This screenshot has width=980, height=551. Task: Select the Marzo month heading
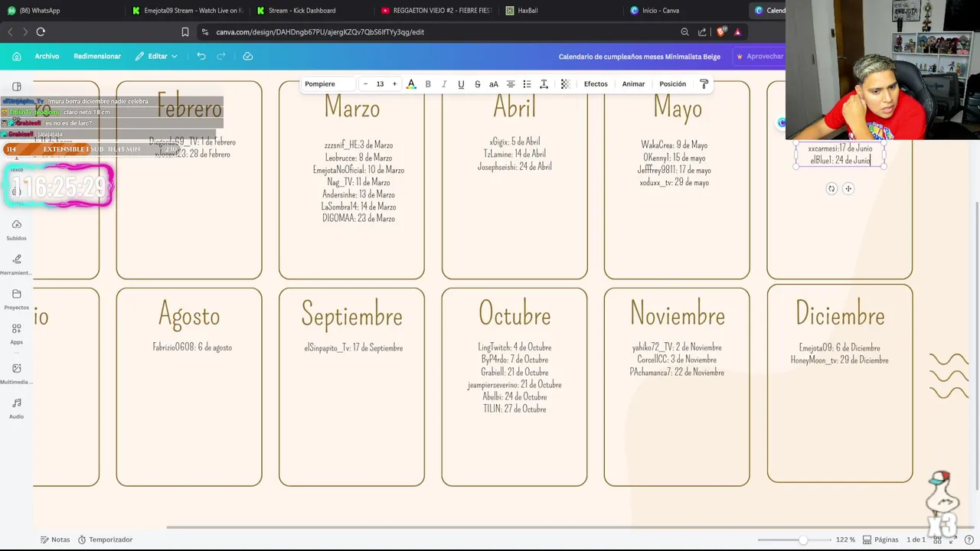(x=351, y=109)
